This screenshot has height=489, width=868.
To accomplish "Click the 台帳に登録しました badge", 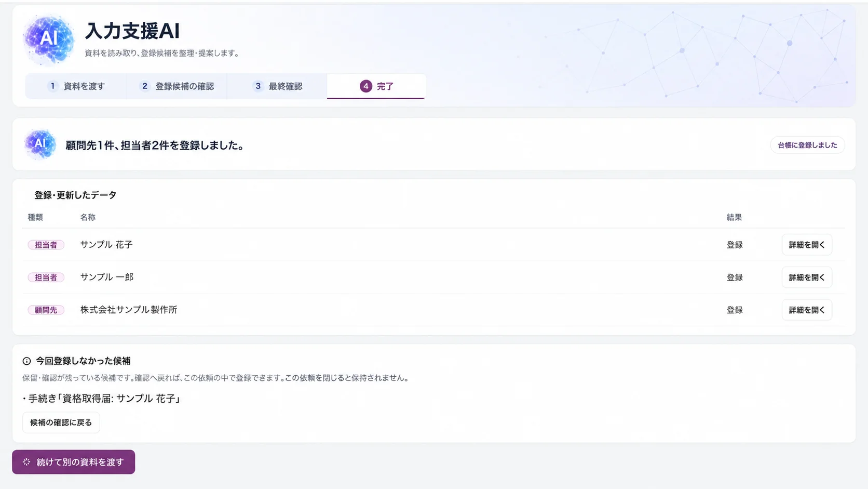I will [x=807, y=145].
